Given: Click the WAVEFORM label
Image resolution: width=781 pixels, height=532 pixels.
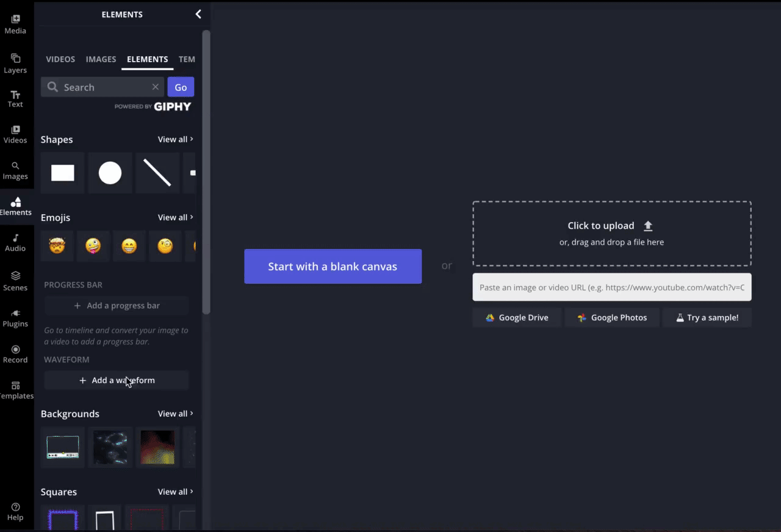Looking at the screenshot, I should click(x=67, y=360).
